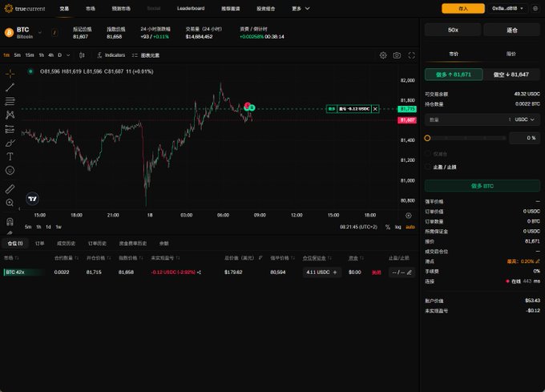
Task: Sort positions by unrealized PnL column
Action: click(x=165, y=258)
